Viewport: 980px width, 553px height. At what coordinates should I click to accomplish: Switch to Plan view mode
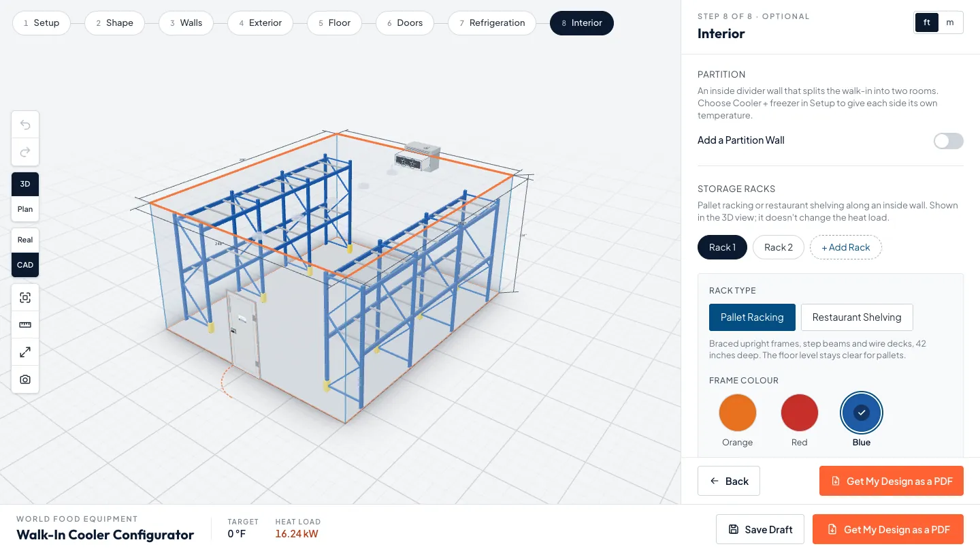point(25,209)
